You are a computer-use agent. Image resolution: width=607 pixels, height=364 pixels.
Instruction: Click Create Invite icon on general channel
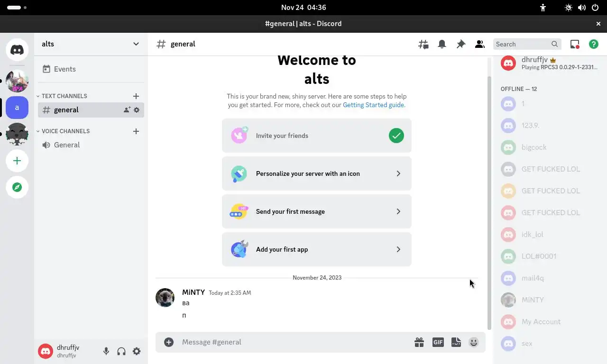pos(127,110)
